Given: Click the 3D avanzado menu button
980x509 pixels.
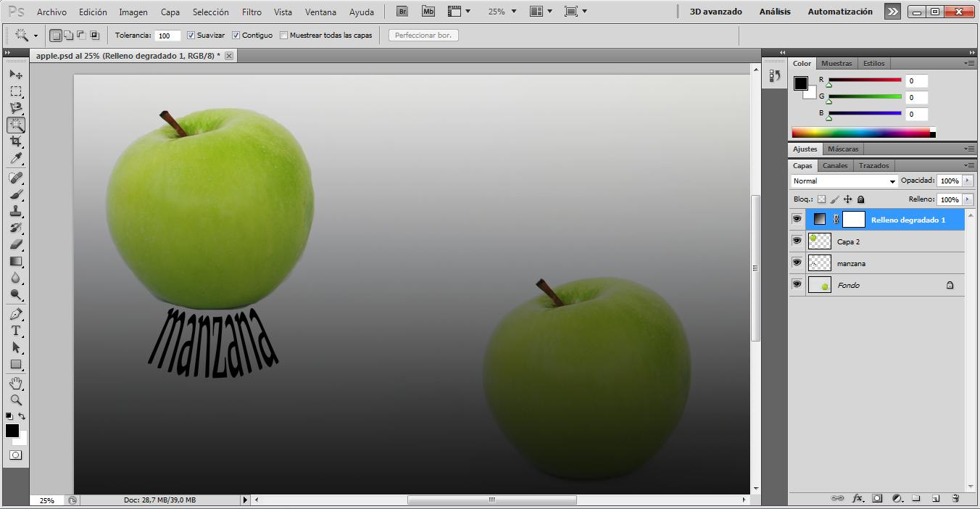Looking at the screenshot, I should point(716,11).
